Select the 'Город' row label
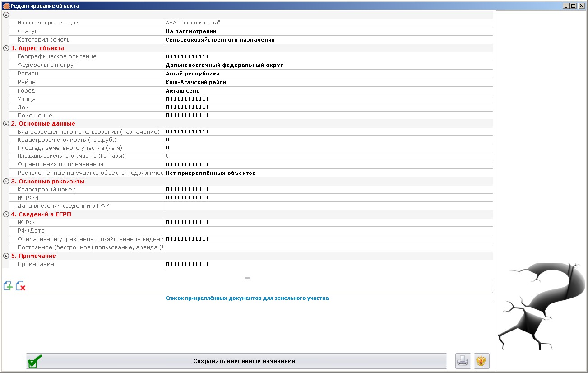Viewport: 588px width, 373px height. [x=26, y=91]
